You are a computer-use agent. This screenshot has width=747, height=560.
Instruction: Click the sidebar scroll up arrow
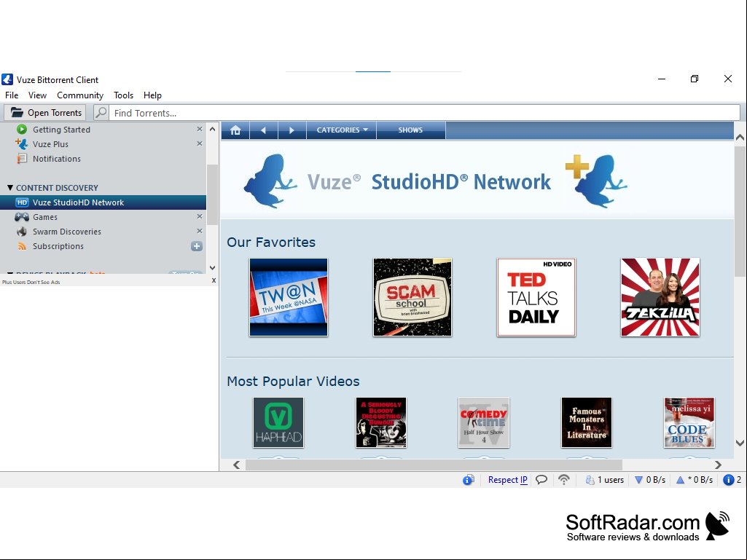213,129
